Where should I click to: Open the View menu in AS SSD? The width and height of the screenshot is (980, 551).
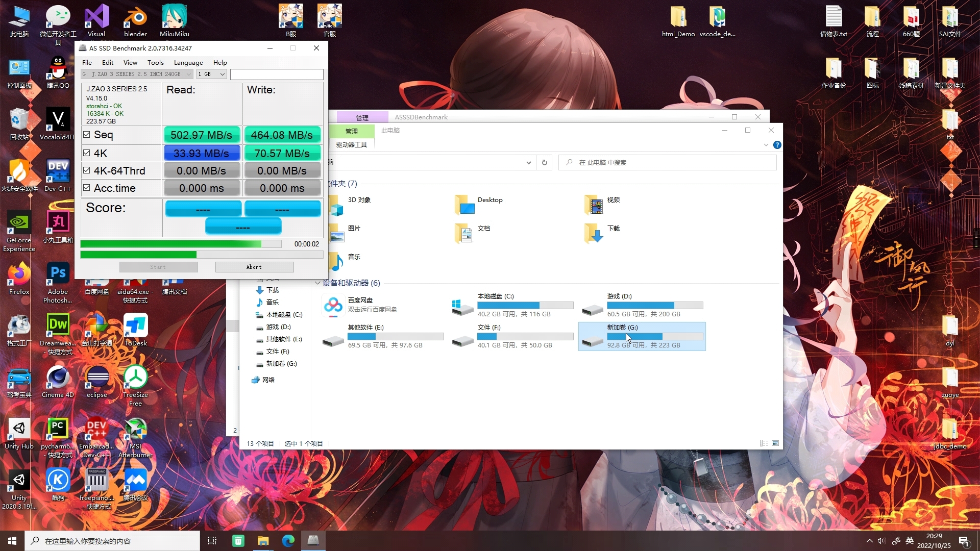130,62
